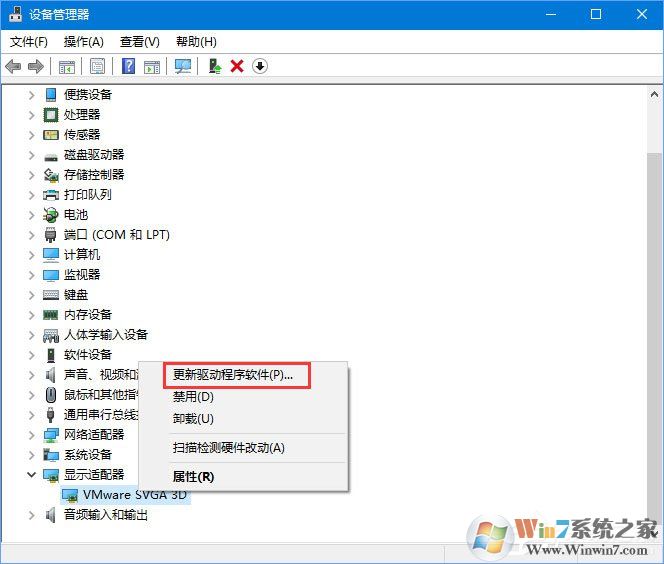Click the update driver toolbar icon
Image resolution: width=664 pixels, height=564 pixels.
click(x=215, y=66)
